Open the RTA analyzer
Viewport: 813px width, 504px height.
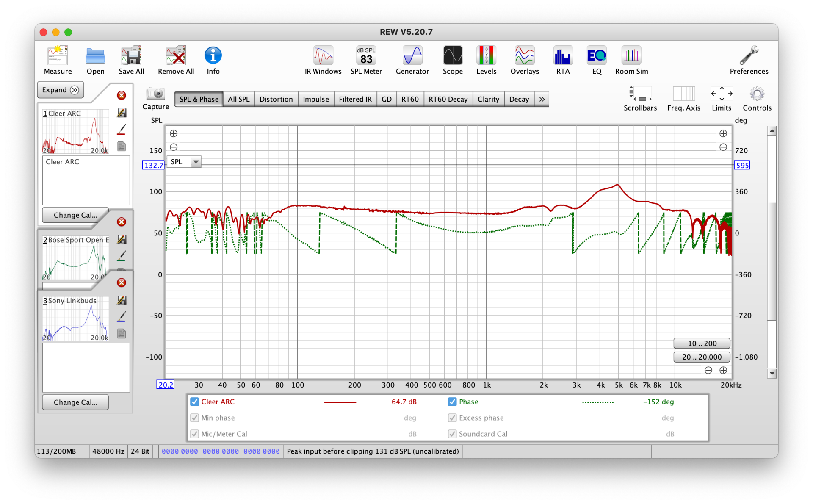tap(563, 55)
